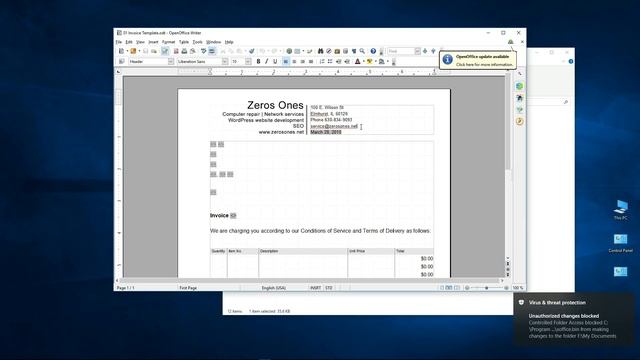This screenshot has height=360, width=640.
Task: Decrease indent icon
Action: (x=338, y=62)
